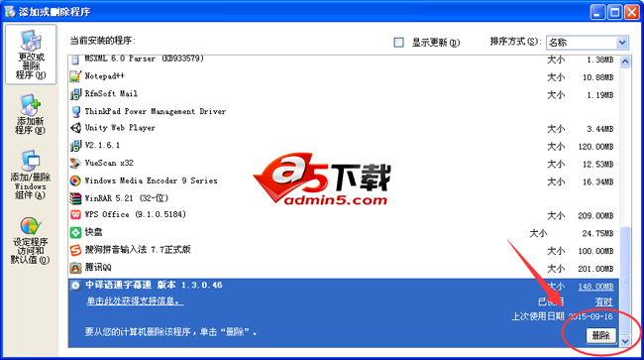This screenshot has width=644, height=360.
Task: Maximize the 添加或删除程序 window
Action: (615, 12)
